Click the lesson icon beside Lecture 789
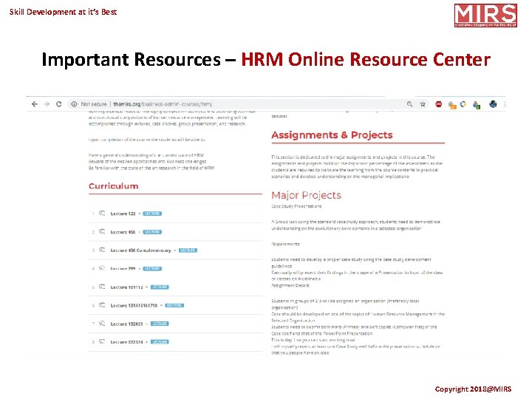The height and width of the screenshot is (399, 532). 102,268
